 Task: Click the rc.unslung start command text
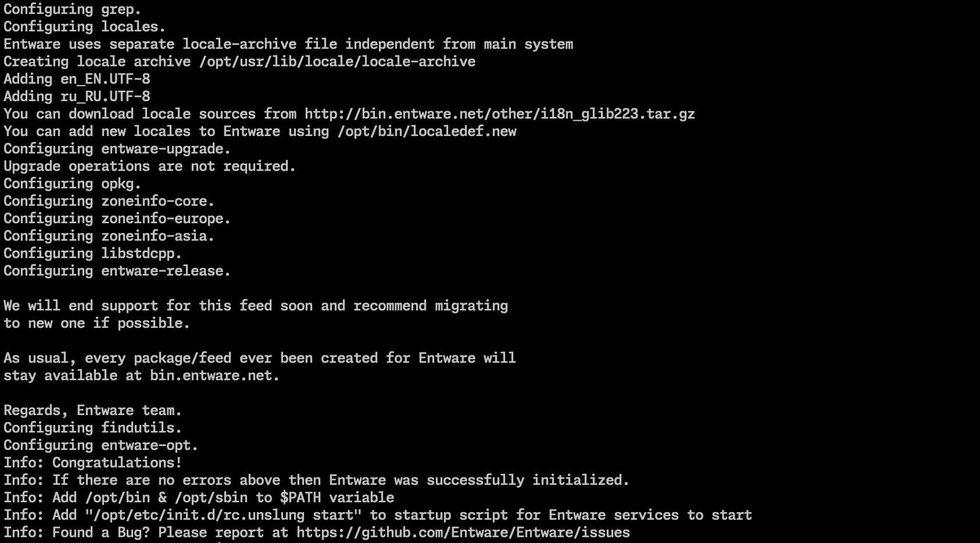point(223,515)
